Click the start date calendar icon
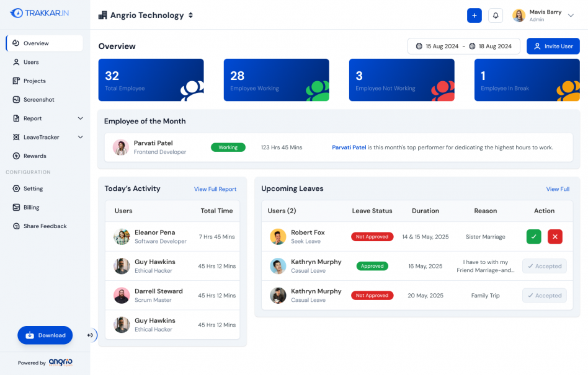The width and height of the screenshot is (588, 375). (419, 46)
